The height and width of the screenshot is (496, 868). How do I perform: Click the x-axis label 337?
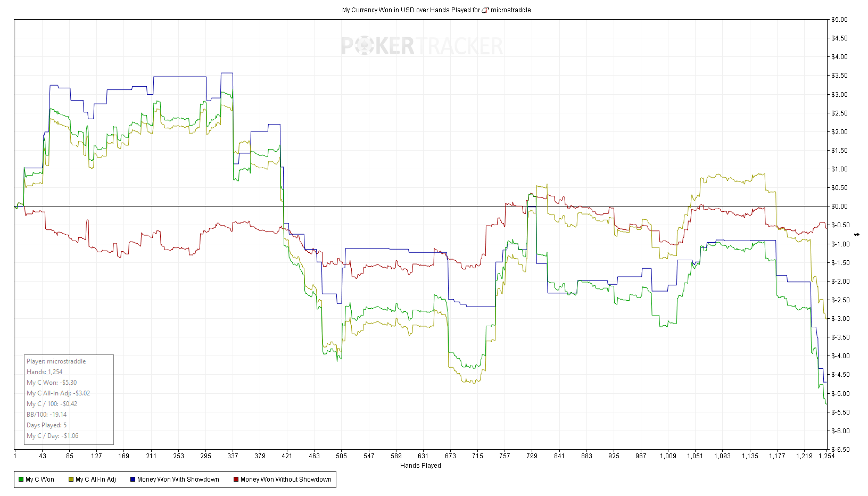click(233, 456)
